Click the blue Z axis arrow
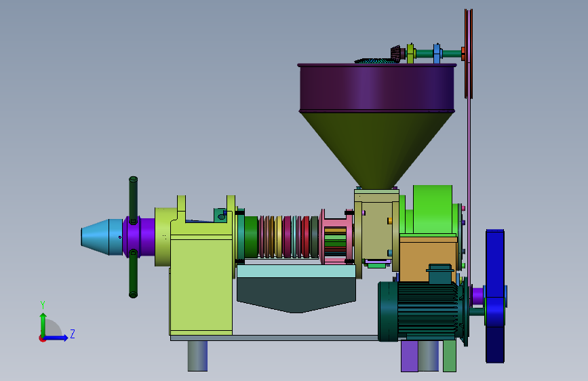Screen dimensions: 588x381 [x=56, y=338]
